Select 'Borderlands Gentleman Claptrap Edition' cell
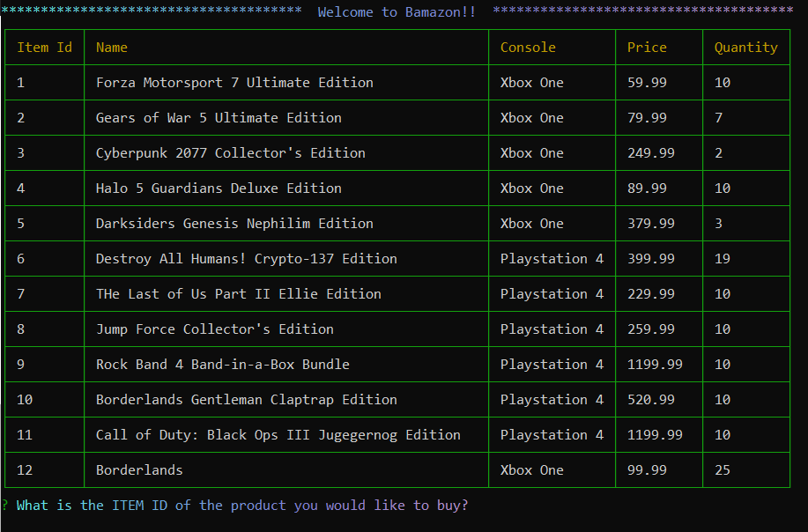Image resolution: width=808 pixels, height=532 pixels. point(247,400)
